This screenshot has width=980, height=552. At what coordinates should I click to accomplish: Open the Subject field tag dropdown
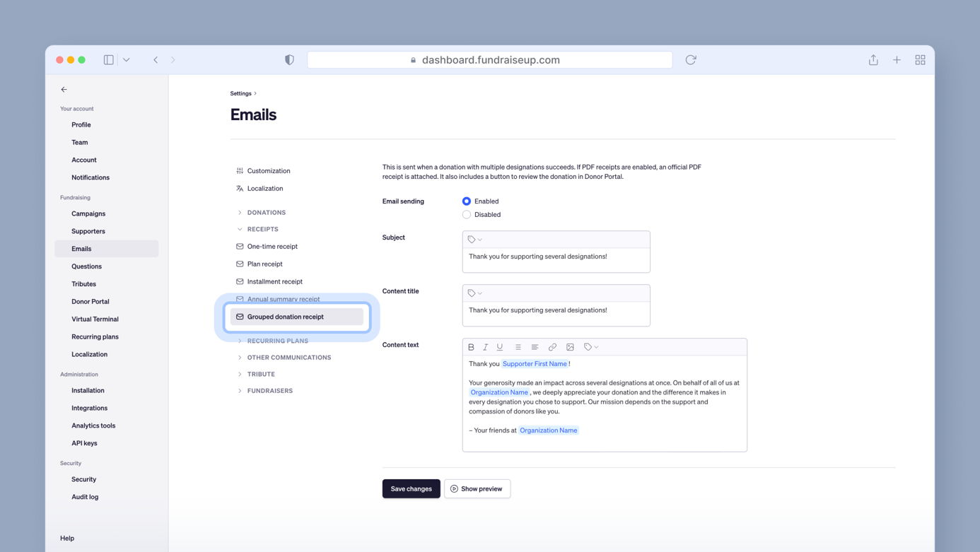tap(474, 240)
